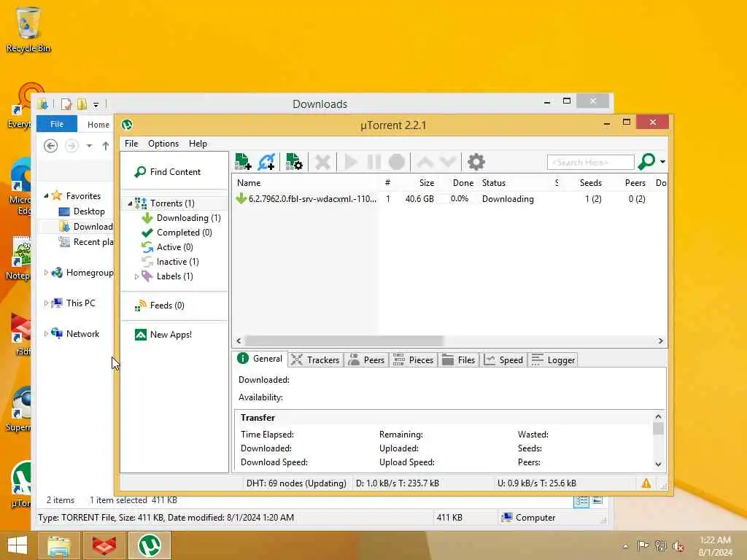Sort by Peers column header
Image resolution: width=747 pixels, height=560 pixels.
pos(635,183)
